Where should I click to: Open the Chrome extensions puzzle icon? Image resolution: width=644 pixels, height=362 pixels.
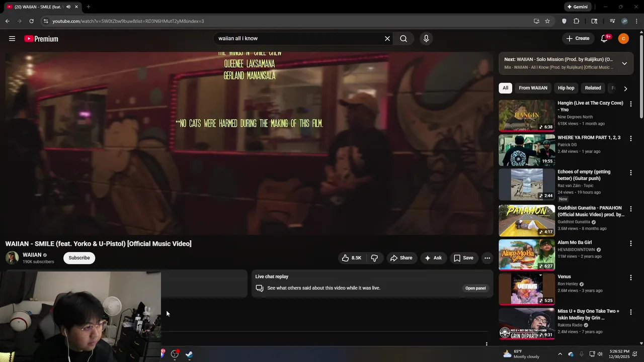point(577,21)
